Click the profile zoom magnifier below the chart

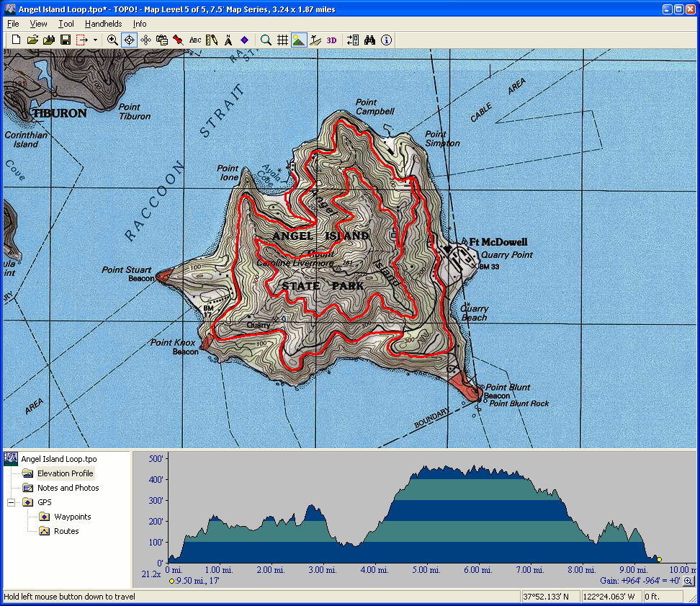click(x=688, y=581)
